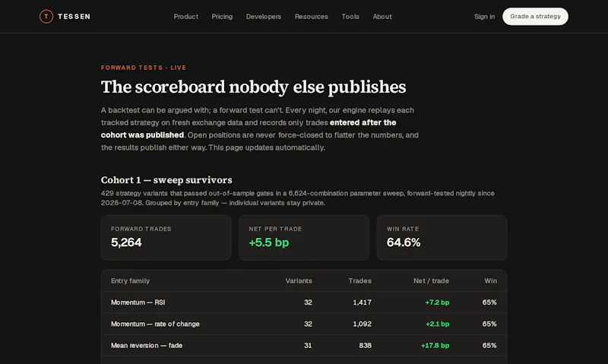
Task: Select Tools in the top navigation
Action: [350, 17]
